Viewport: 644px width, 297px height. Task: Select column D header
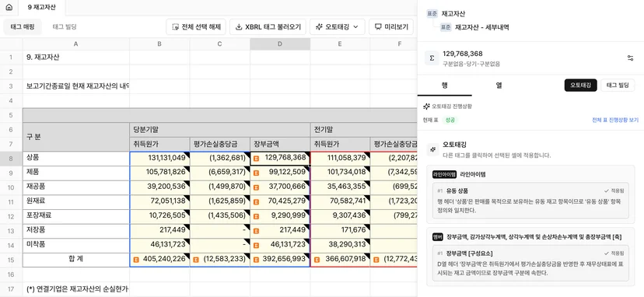click(x=280, y=44)
